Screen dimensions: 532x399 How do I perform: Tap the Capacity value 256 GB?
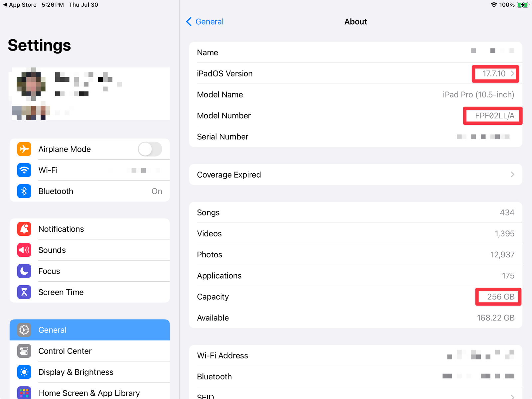pyautogui.click(x=501, y=297)
